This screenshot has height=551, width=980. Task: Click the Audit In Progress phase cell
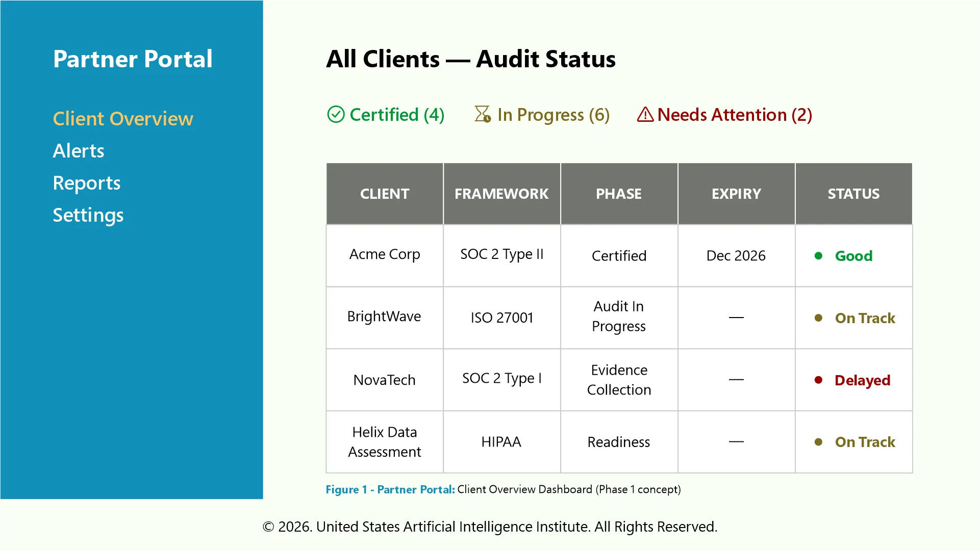coord(619,318)
